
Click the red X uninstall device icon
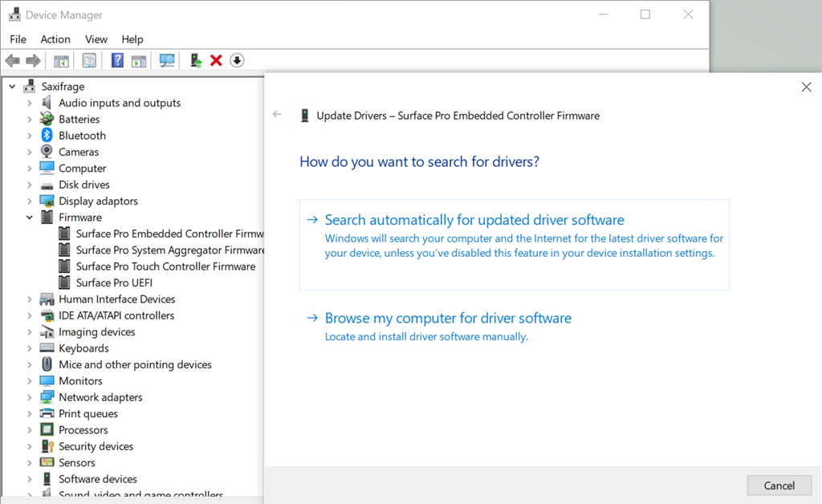tap(216, 61)
